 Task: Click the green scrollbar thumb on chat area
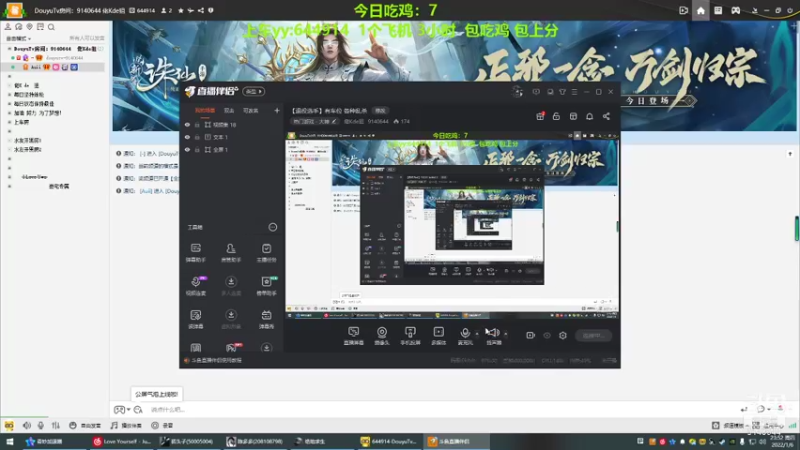pos(796,228)
